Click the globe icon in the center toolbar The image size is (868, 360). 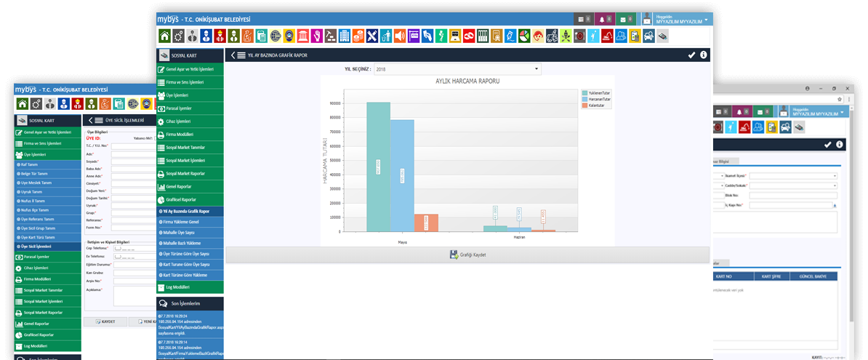[x=275, y=36]
